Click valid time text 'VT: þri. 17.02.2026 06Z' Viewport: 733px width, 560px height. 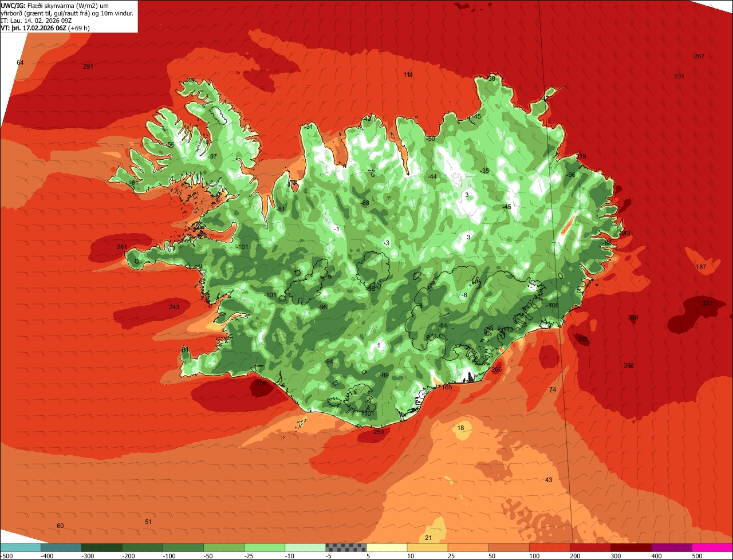coord(33,27)
